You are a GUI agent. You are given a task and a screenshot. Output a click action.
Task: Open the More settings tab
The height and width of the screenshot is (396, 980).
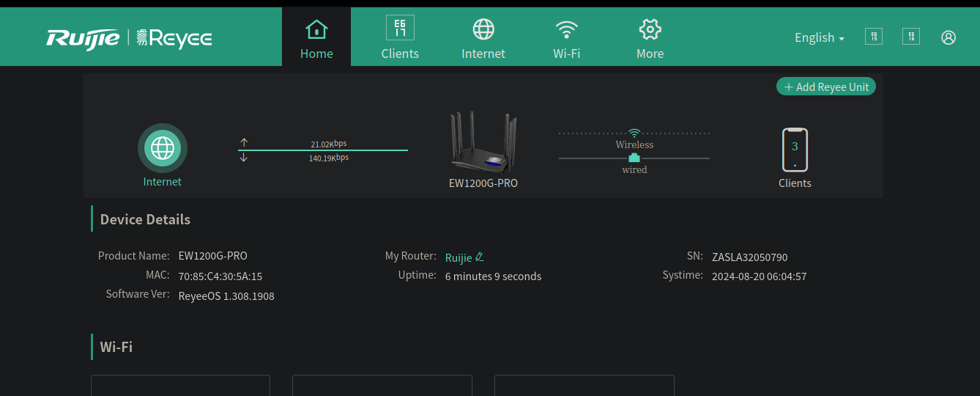pyautogui.click(x=650, y=37)
